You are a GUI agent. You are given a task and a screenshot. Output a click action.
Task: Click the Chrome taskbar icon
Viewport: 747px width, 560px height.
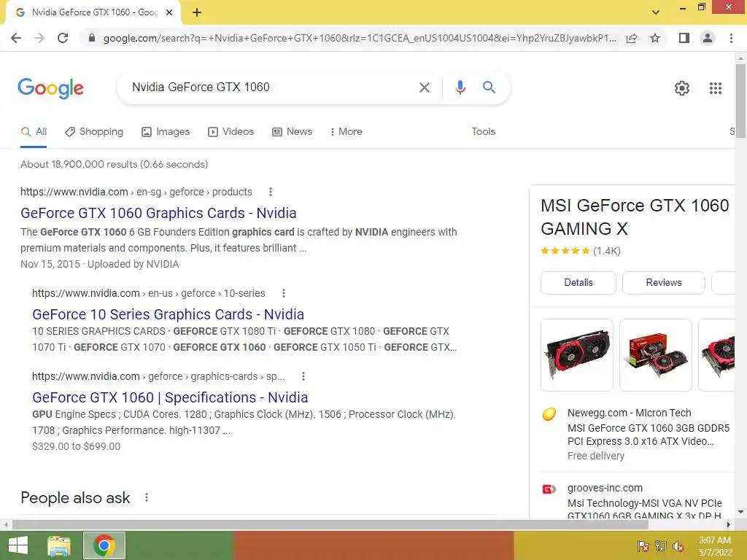click(104, 545)
